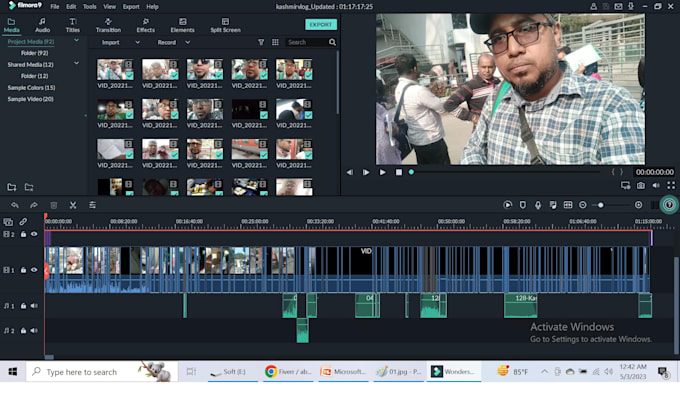Open the Help menu

click(152, 7)
